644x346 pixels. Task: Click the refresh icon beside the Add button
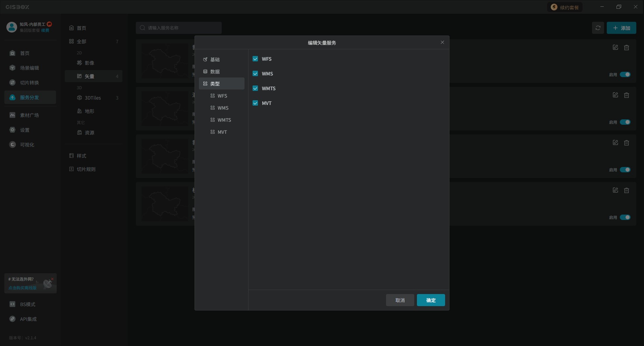(x=598, y=28)
